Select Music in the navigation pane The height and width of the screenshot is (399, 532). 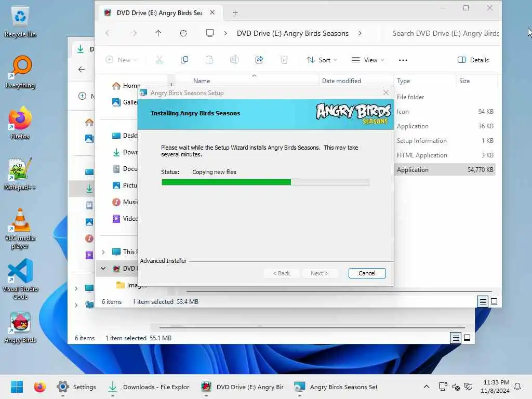pos(125,202)
